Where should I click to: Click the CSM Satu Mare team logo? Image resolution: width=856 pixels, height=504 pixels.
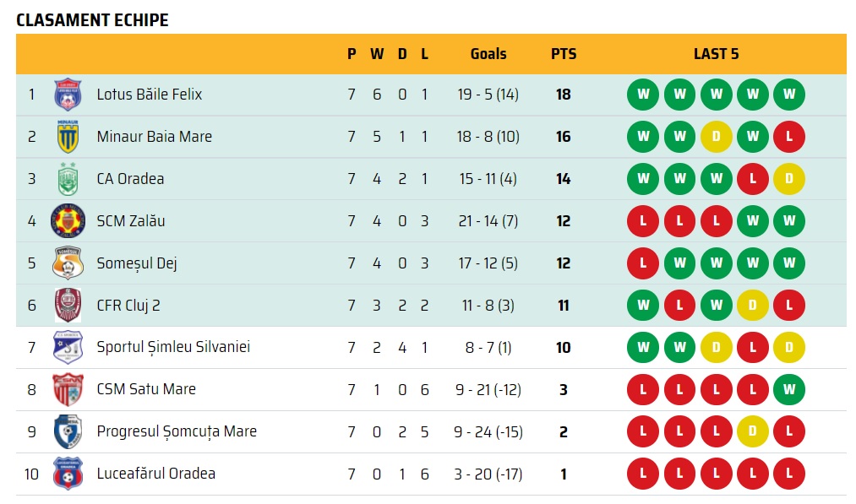pos(68,390)
